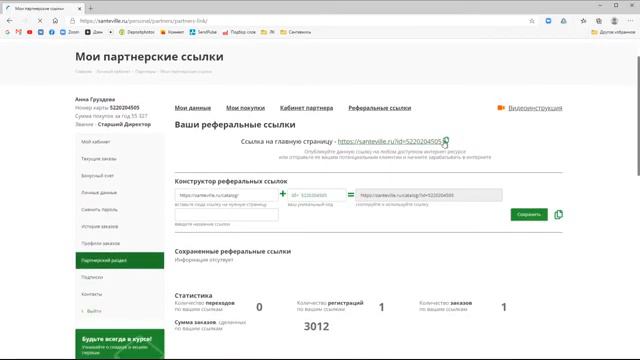
Task: Go back with the browser back arrow
Action: pos(10,21)
